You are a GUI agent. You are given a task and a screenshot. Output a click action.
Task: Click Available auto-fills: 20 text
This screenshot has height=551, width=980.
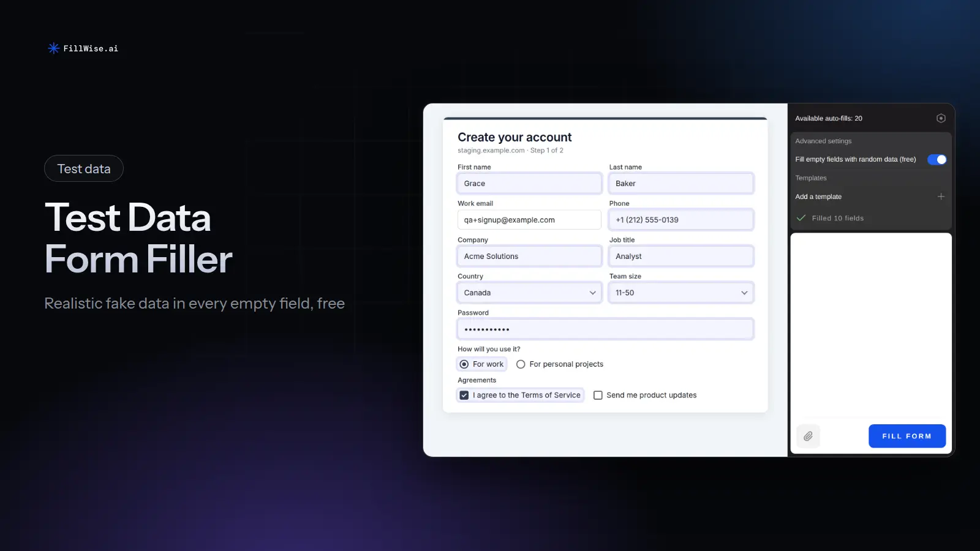tap(829, 118)
